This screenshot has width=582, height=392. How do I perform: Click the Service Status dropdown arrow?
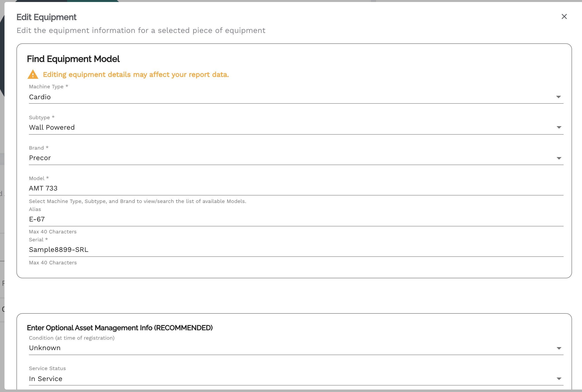[559, 379]
